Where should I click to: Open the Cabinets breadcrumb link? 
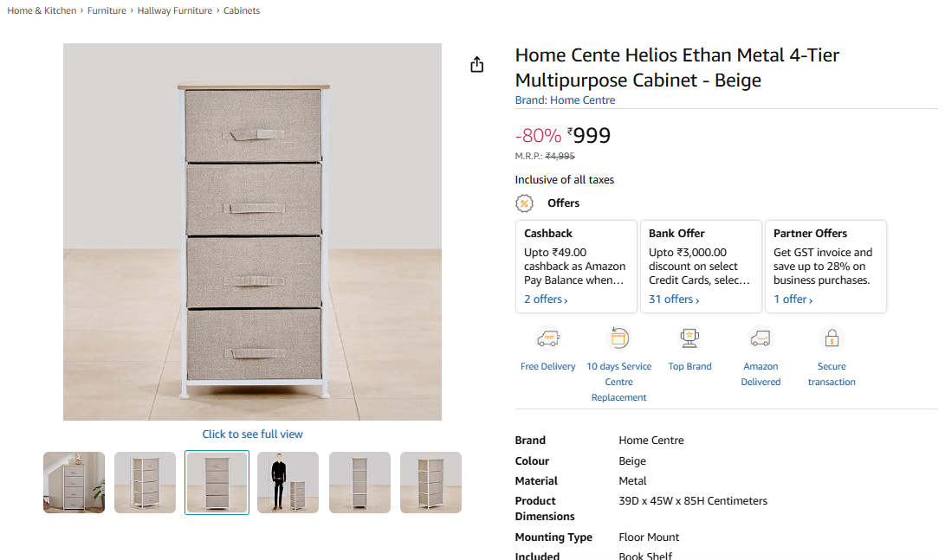[242, 11]
